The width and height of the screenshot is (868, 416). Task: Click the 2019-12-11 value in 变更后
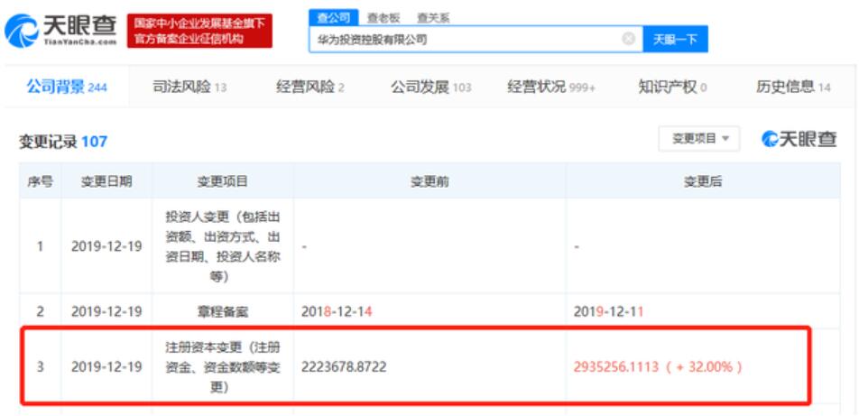608,312
